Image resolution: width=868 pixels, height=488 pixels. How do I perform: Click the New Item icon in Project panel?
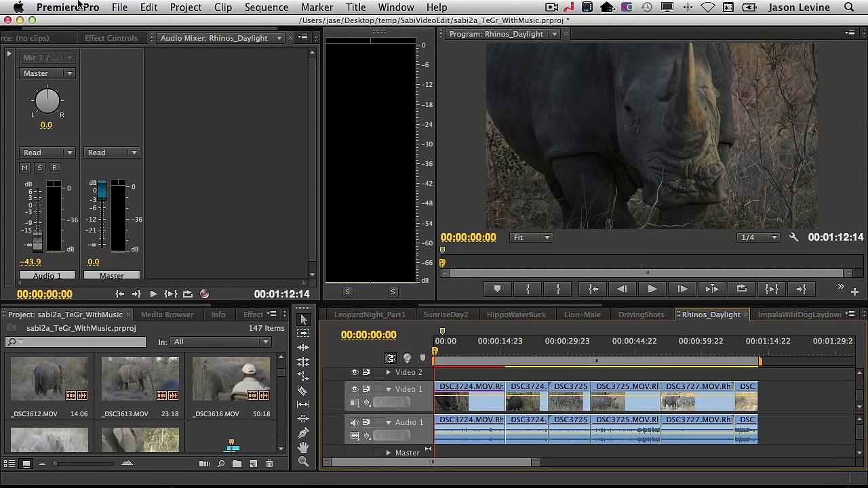(x=253, y=464)
